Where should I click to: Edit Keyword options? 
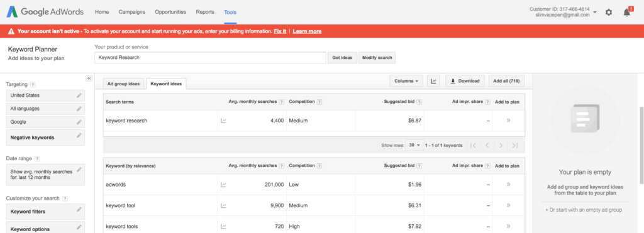pyautogui.click(x=79, y=227)
